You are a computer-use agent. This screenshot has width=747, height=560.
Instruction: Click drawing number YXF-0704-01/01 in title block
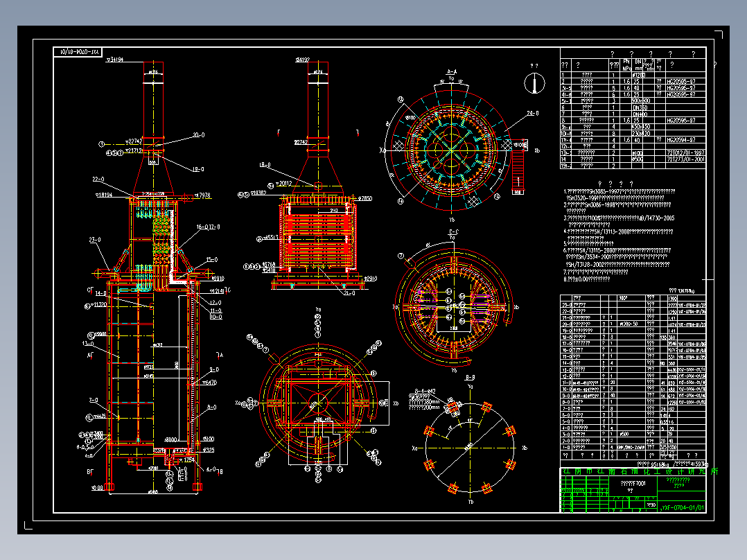pos(682,507)
